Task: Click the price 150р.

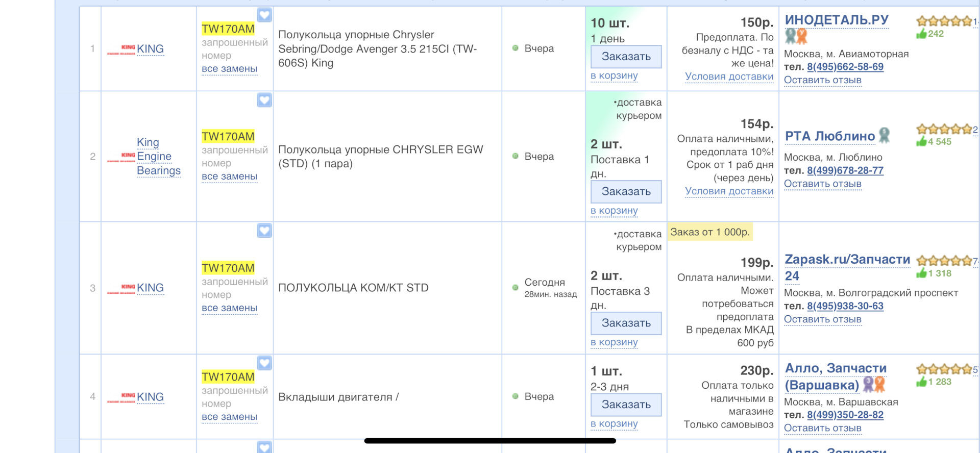Action: [757, 22]
